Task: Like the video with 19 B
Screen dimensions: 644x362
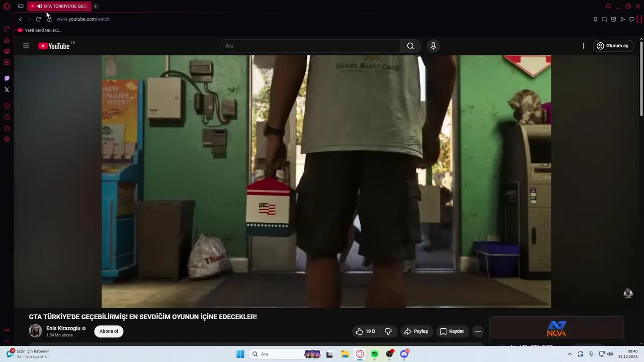Action: pos(366,331)
